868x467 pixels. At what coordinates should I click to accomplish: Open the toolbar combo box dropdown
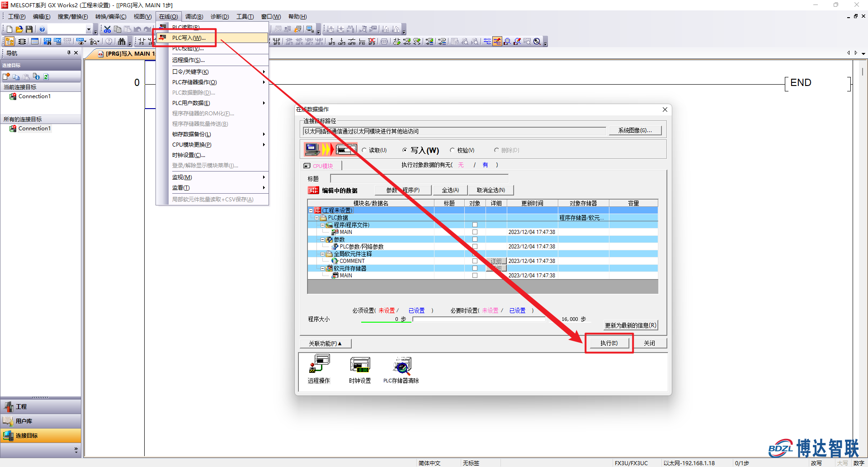(x=89, y=29)
